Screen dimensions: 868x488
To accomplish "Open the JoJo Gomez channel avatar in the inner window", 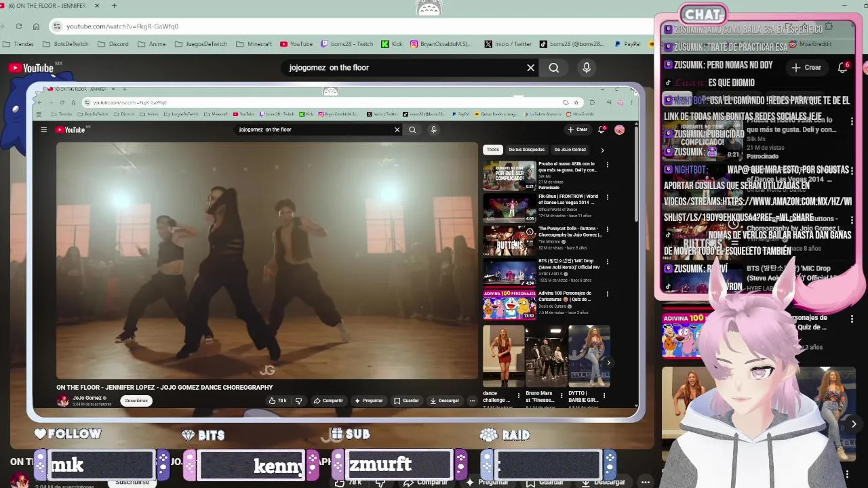I will point(63,401).
